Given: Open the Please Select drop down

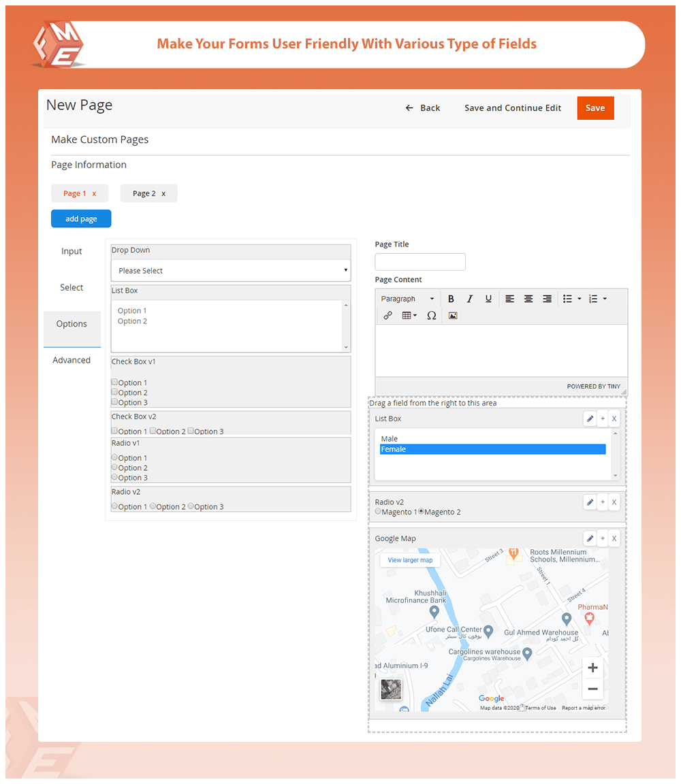Looking at the screenshot, I should pos(231,271).
